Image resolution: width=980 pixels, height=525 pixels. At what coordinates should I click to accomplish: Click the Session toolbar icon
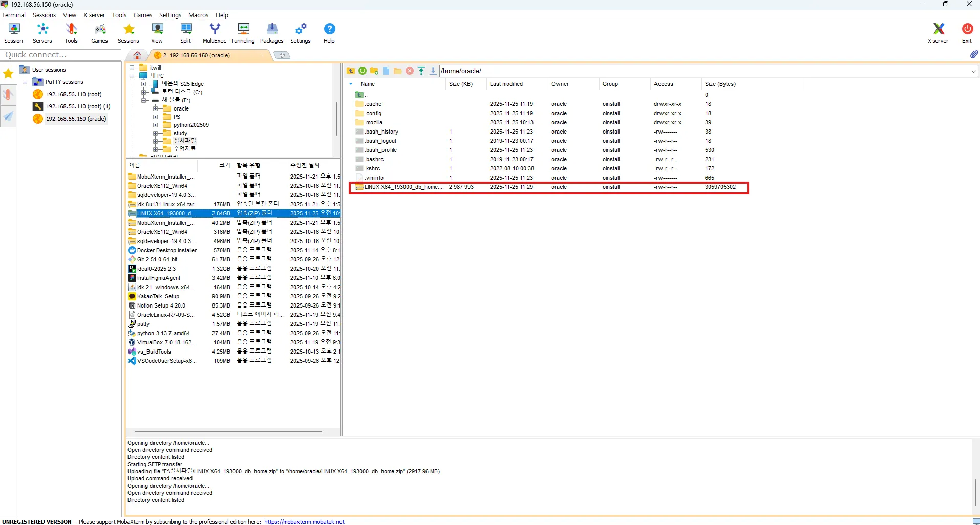point(14,33)
